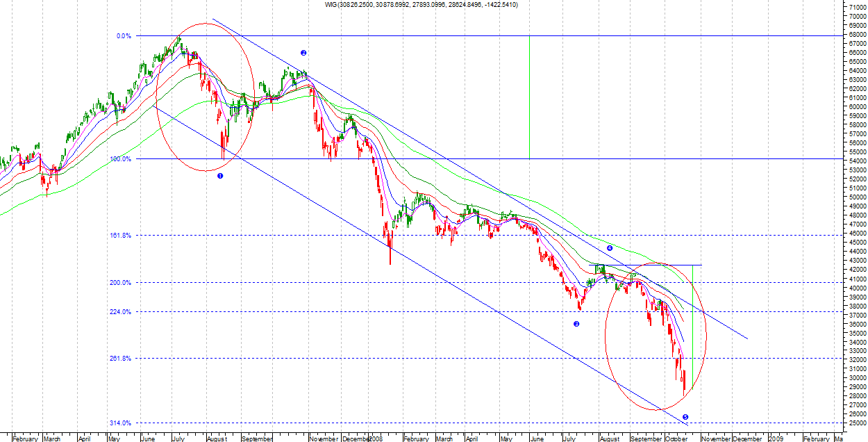Click the 68000 price axis label
The height and width of the screenshot is (442, 868).
856,34
